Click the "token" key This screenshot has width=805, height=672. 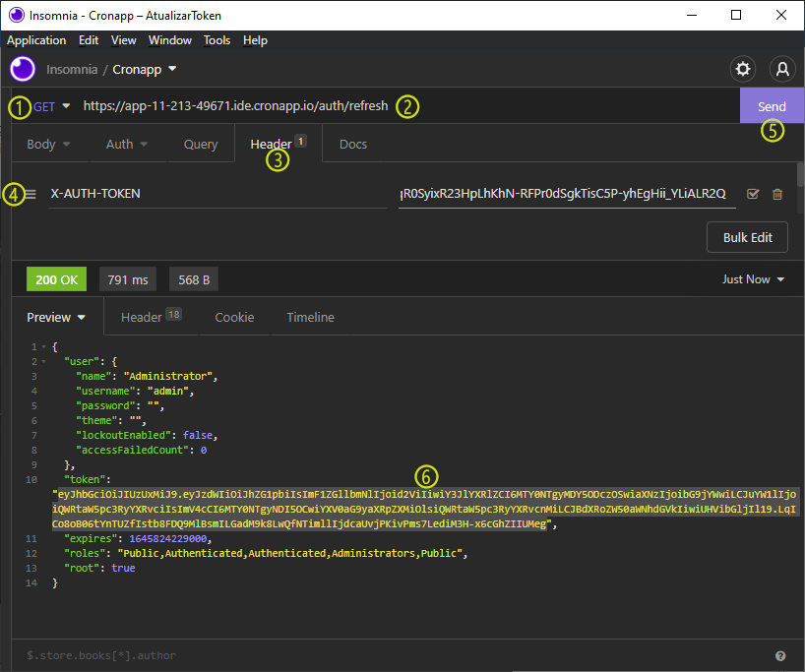tap(85, 479)
